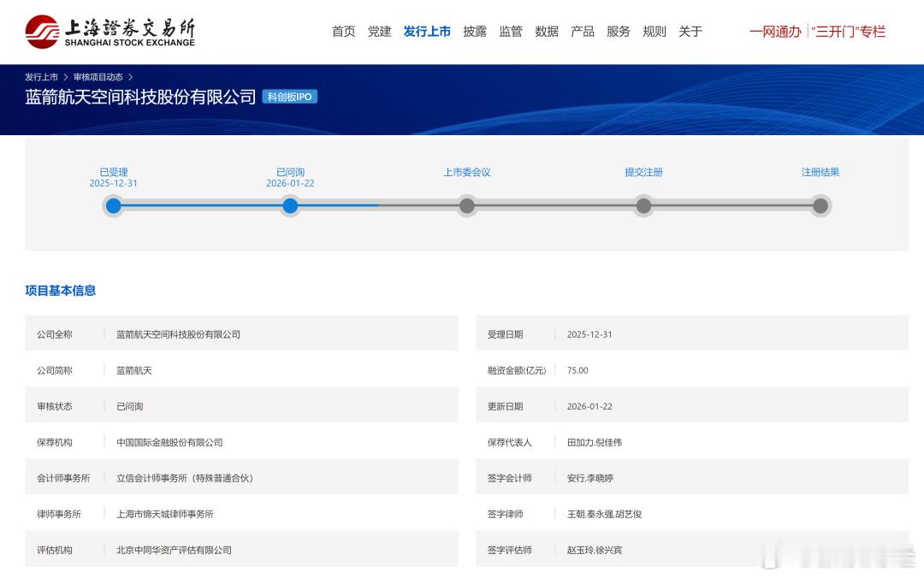Click the 注册结果 timeline dot

(820, 205)
